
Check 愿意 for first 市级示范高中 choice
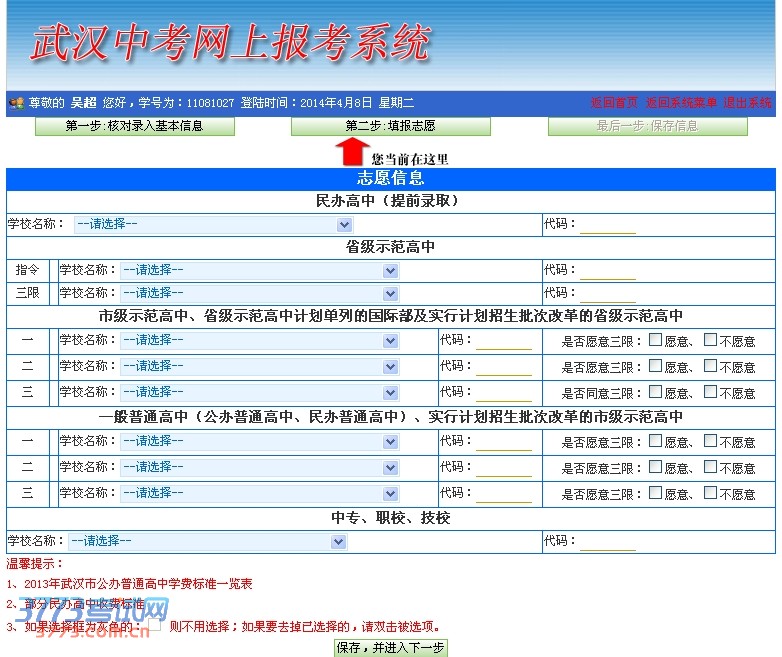pos(656,340)
